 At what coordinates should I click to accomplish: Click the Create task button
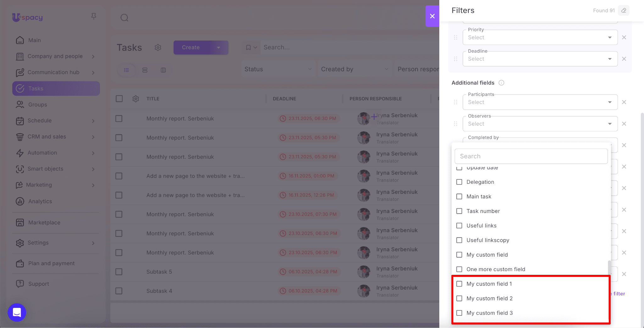[191, 47]
